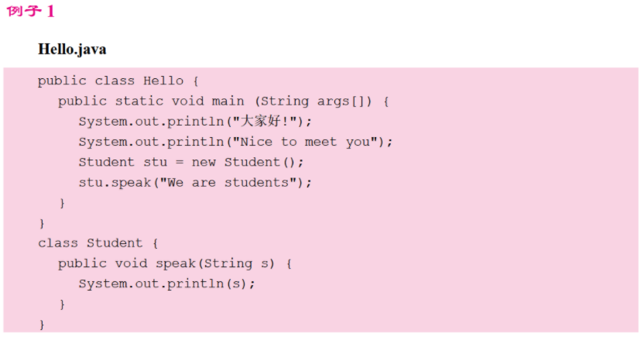Click the "speak" method name in the Student class

[176, 263]
